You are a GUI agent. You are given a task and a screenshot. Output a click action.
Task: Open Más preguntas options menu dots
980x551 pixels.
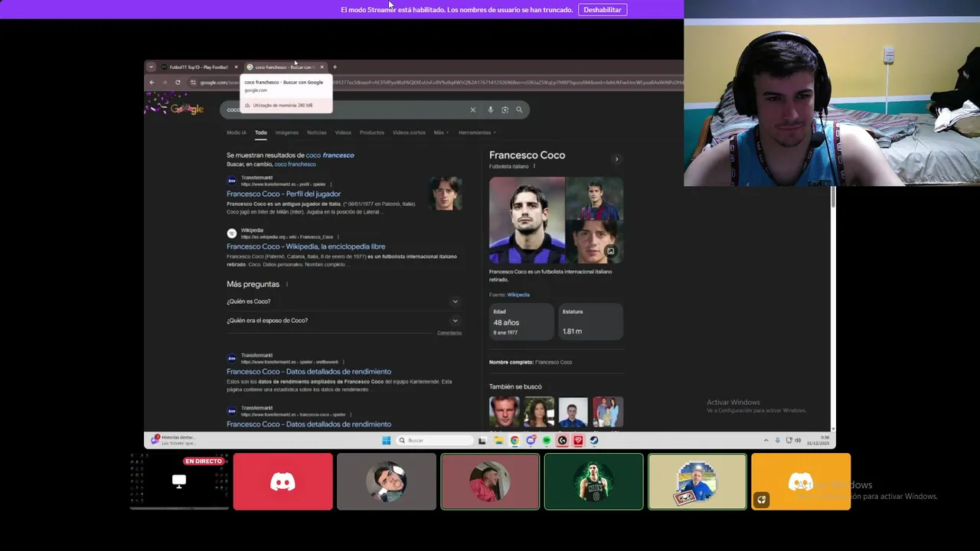287,285
